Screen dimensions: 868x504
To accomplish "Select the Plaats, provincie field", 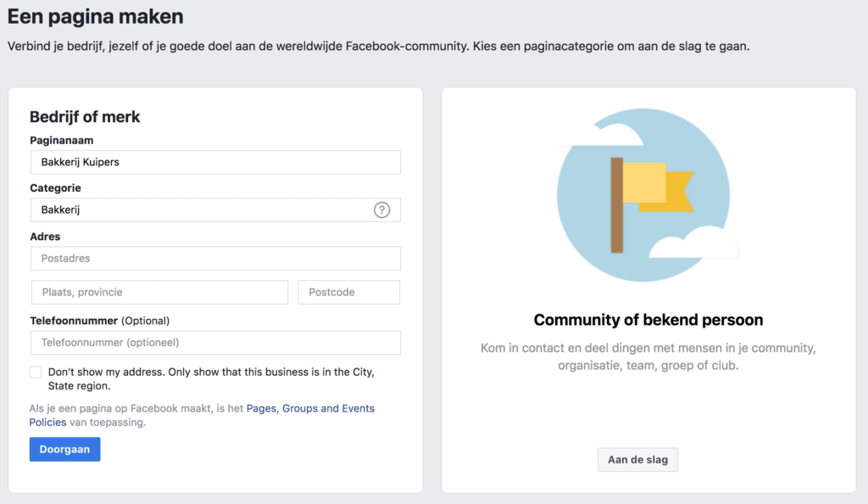I will [x=159, y=292].
